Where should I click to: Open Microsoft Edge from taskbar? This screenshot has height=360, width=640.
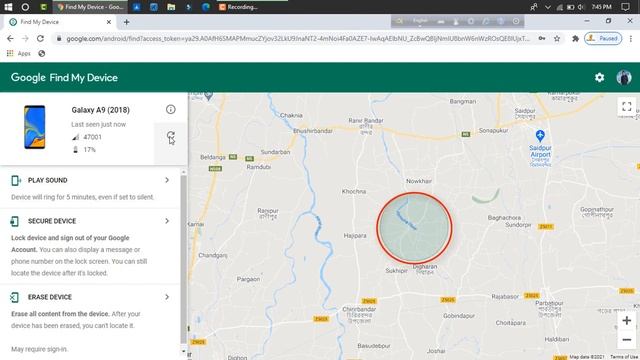[x=206, y=7]
